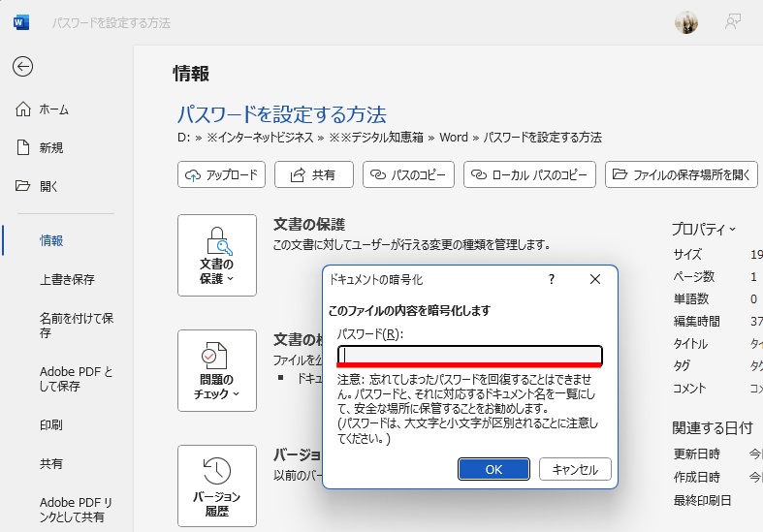Open 共有 in the left sidebar

coord(51,463)
